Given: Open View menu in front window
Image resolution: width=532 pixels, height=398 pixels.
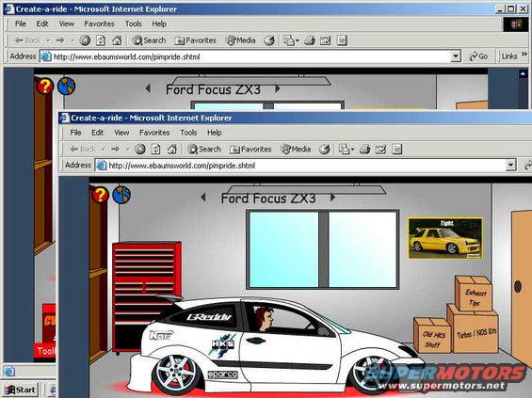Looking at the screenshot, I should click(121, 133).
